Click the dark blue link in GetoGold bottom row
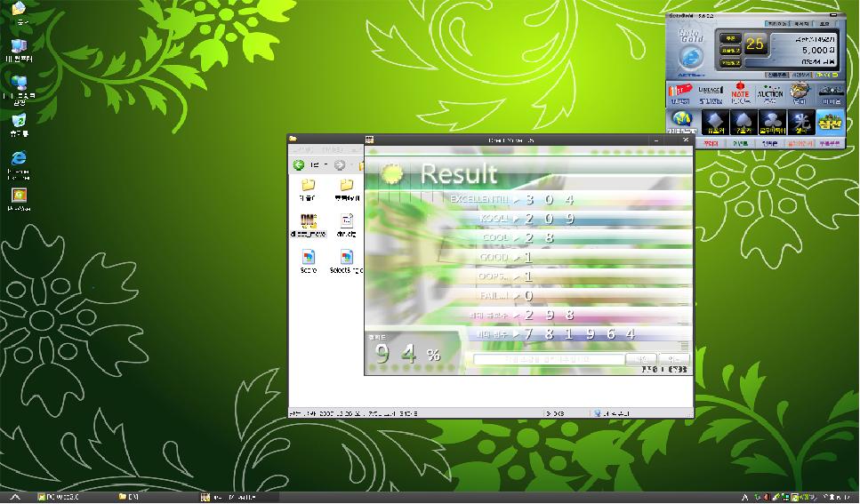The height and width of the screenshot is (504, 860). pos(770,143)
